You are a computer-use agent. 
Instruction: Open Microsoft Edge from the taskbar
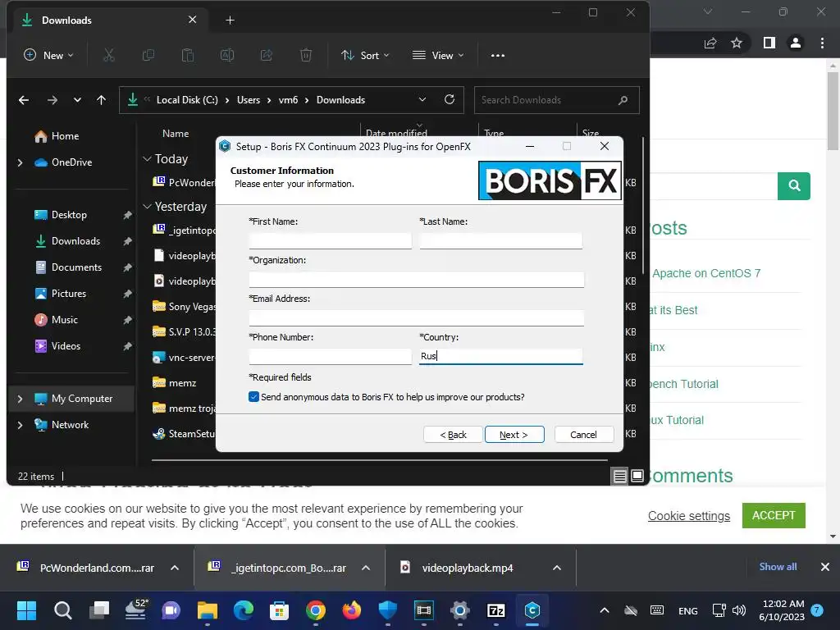(x=244, y=610)
